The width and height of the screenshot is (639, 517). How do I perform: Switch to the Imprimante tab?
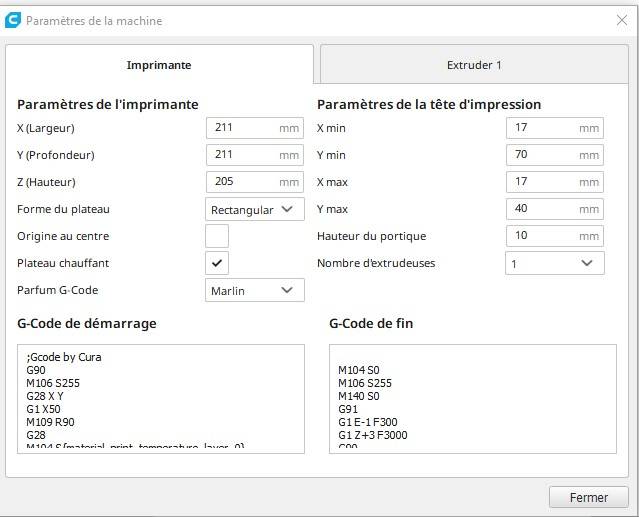(159, 65)
